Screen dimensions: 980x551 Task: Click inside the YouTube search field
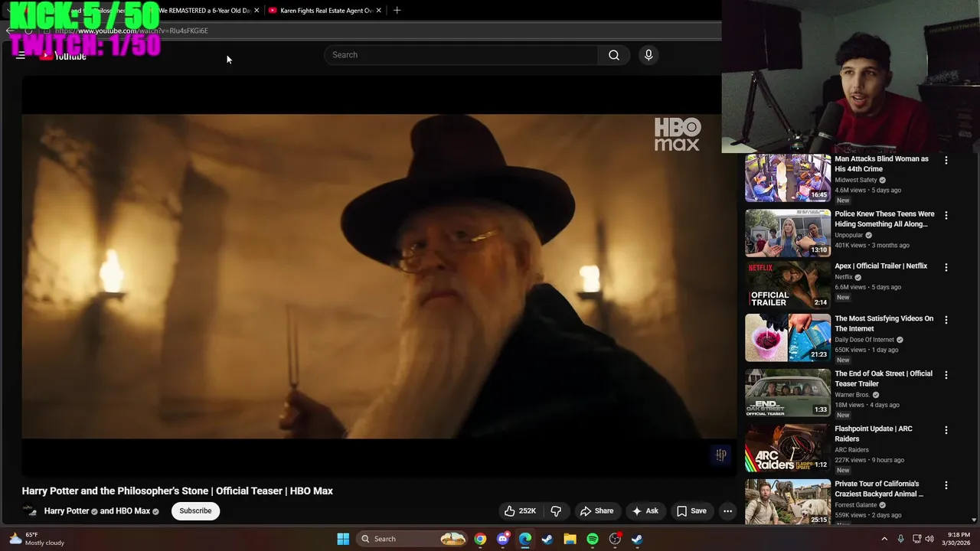pos(461,55)
